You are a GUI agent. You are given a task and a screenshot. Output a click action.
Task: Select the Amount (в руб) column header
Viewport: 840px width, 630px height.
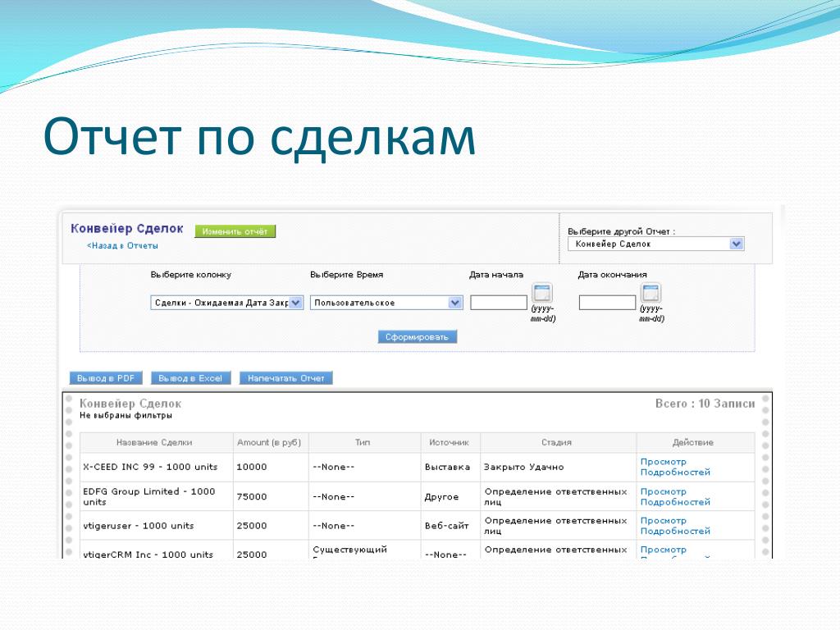[269, 442]
